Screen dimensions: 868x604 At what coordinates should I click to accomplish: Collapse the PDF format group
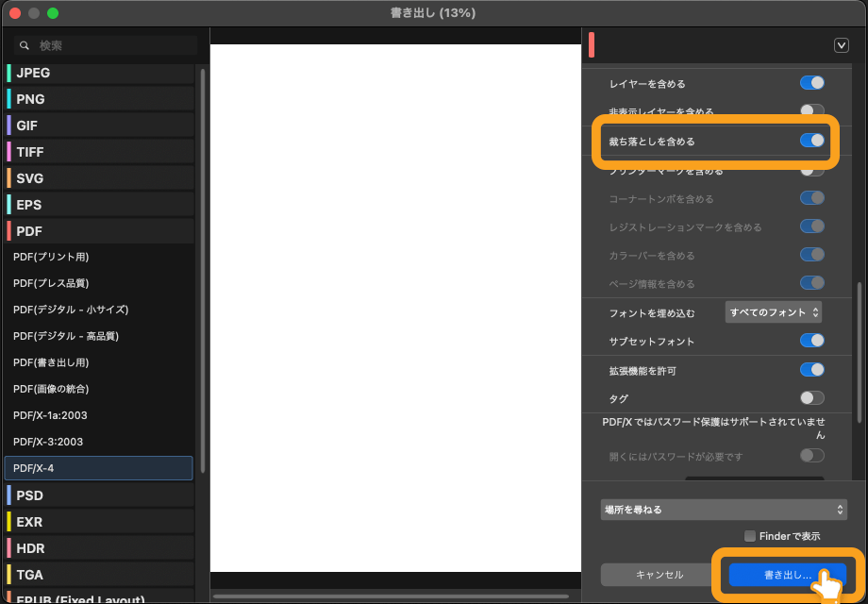coord(30,231)
